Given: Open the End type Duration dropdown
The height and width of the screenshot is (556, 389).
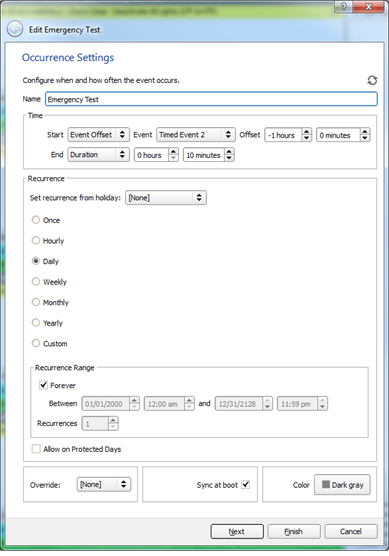Looking at the screenshot, I should pyautogui.click(x=99, y=155).
